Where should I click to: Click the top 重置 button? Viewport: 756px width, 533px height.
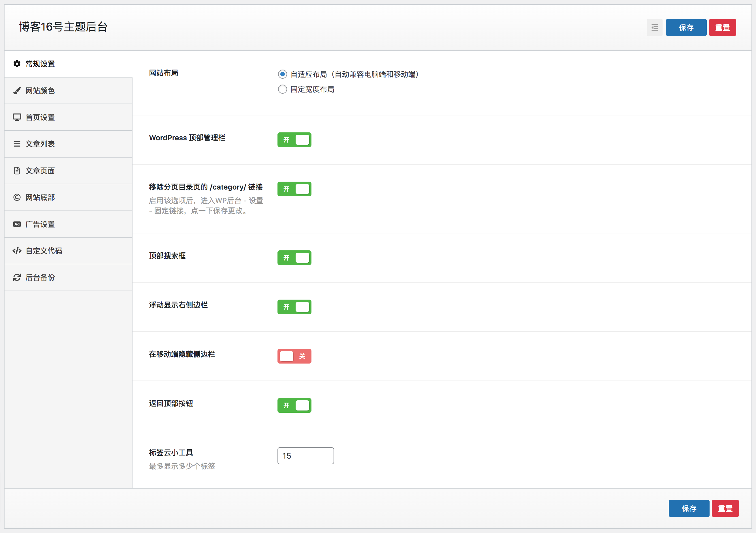pos(722,27)
